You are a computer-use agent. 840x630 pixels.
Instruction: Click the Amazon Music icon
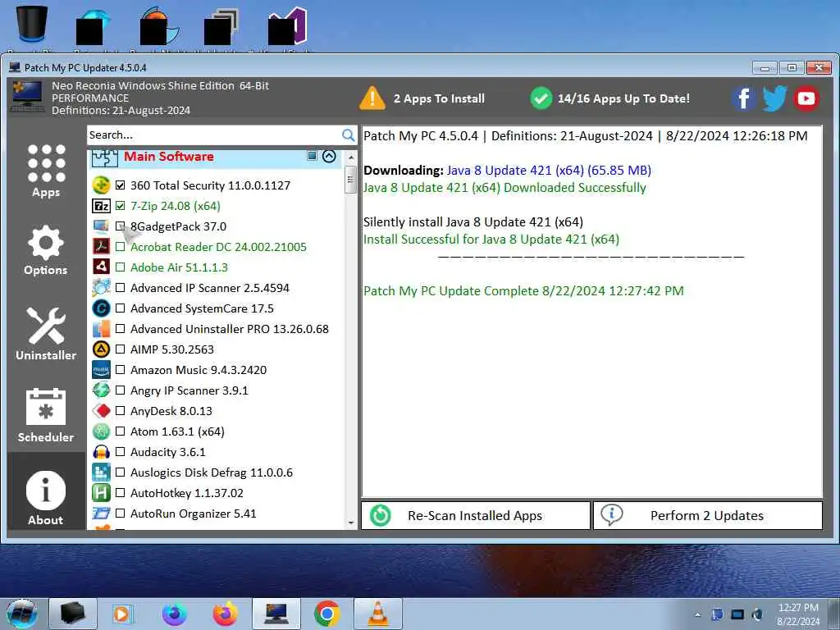pos(101,370)
